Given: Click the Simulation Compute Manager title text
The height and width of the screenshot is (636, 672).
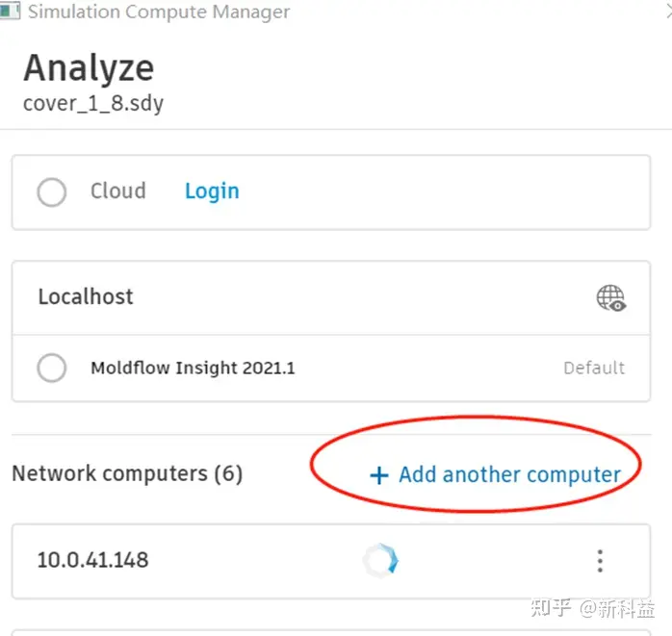Looking at the screenshot, I should click(x=159, y=13).
